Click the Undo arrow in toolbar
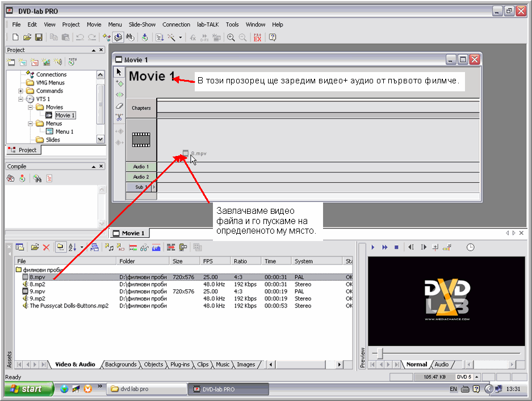 click(79, 37)
